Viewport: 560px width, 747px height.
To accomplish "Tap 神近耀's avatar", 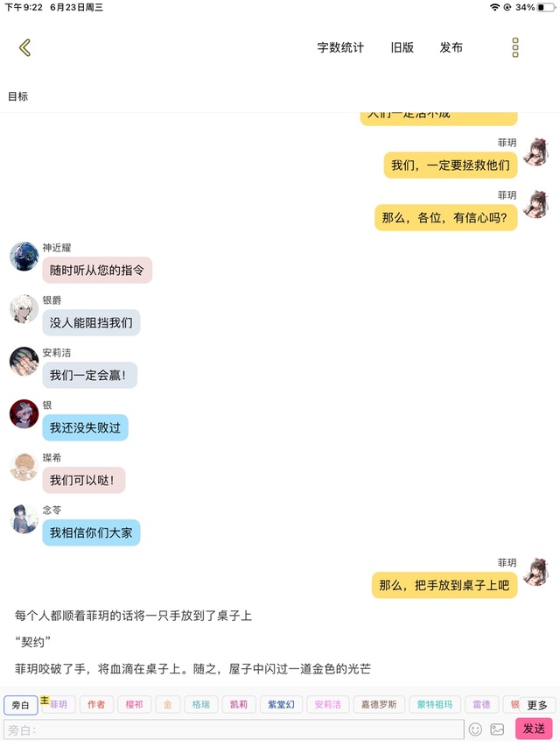I will click(x=24, y=257).
